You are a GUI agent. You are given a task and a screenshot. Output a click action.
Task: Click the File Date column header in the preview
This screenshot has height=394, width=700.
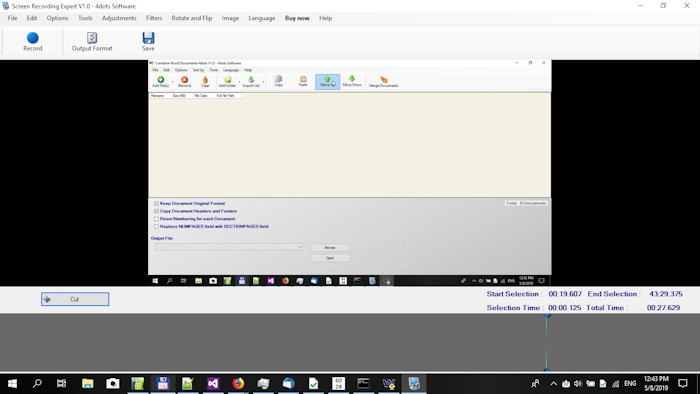(201, 96)
